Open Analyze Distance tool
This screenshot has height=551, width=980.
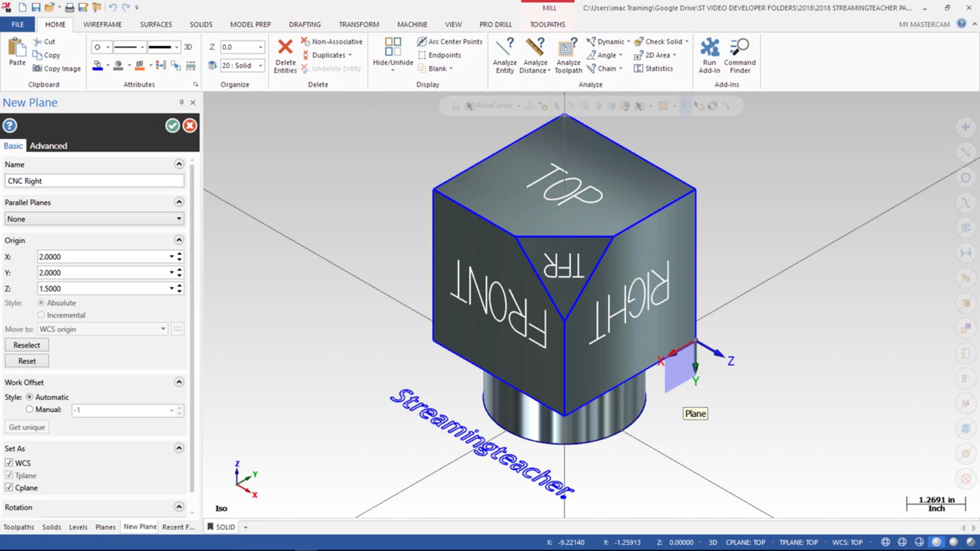point(535,55)
